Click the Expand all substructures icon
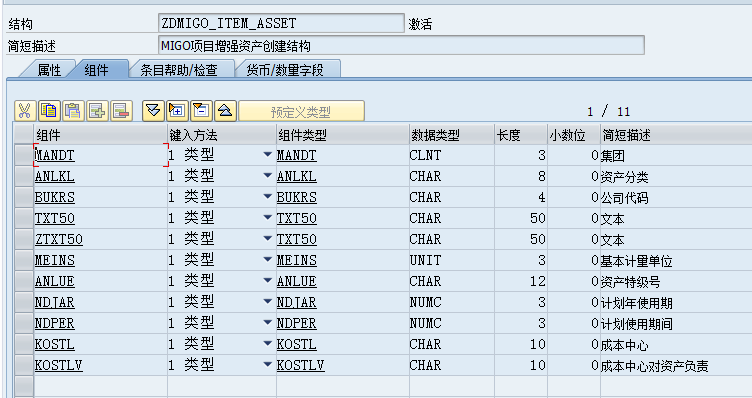The width and height of the screenshot is (752, 398). tap(177, 111)
